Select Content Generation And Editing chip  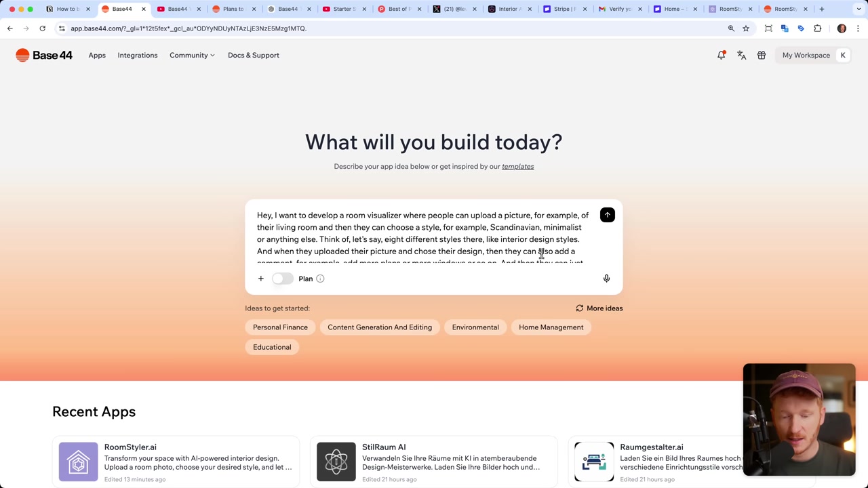[380, 327]
